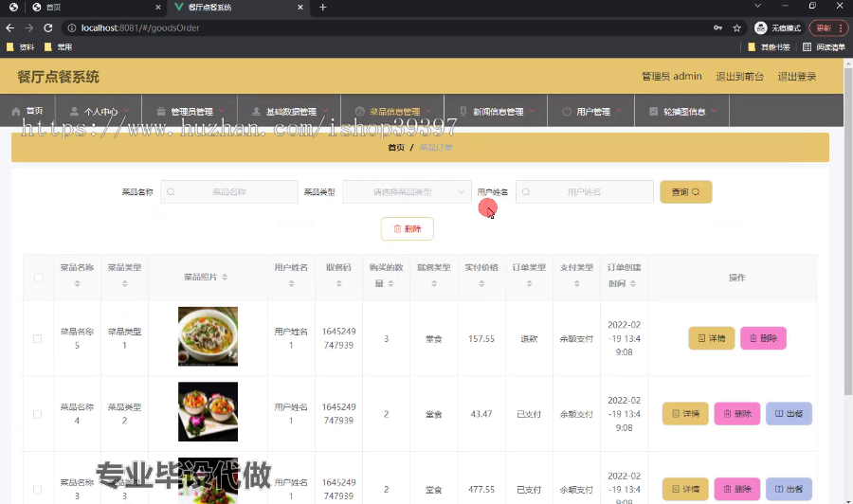Image resolution: width=853 pixels, height=504 pixels.
Task: Sort by 菜品名称 column arrows
Action: click(x=78, y=283)
